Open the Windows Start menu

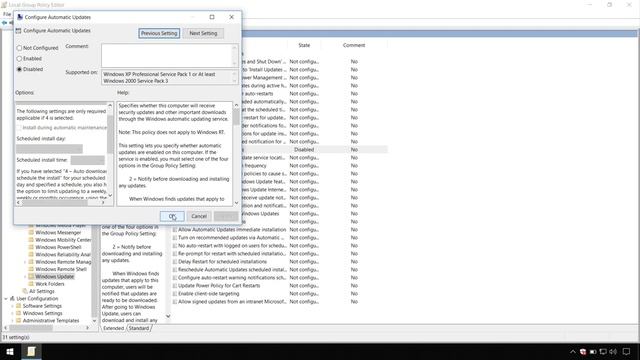pyautogui.click(x=10, y=351)
